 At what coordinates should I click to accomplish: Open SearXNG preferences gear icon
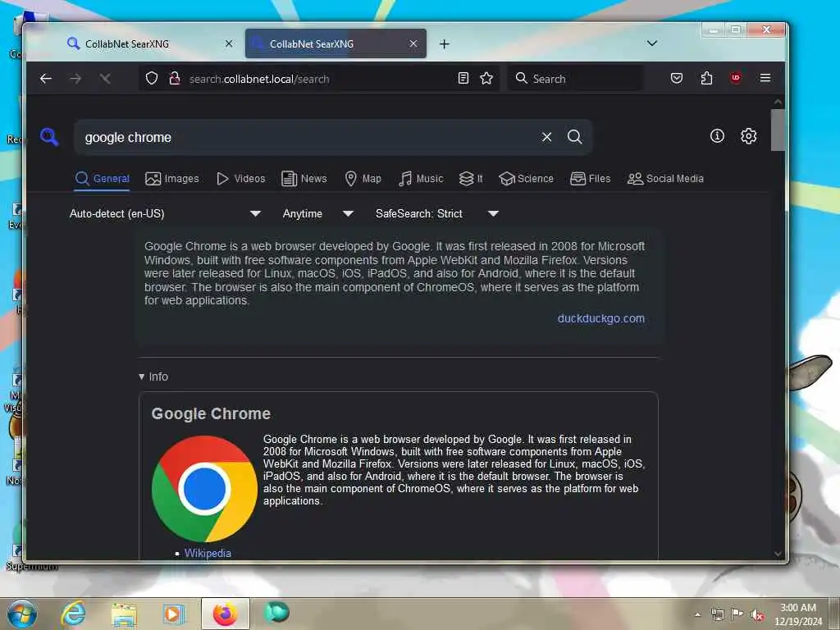[x=748, y=136]
